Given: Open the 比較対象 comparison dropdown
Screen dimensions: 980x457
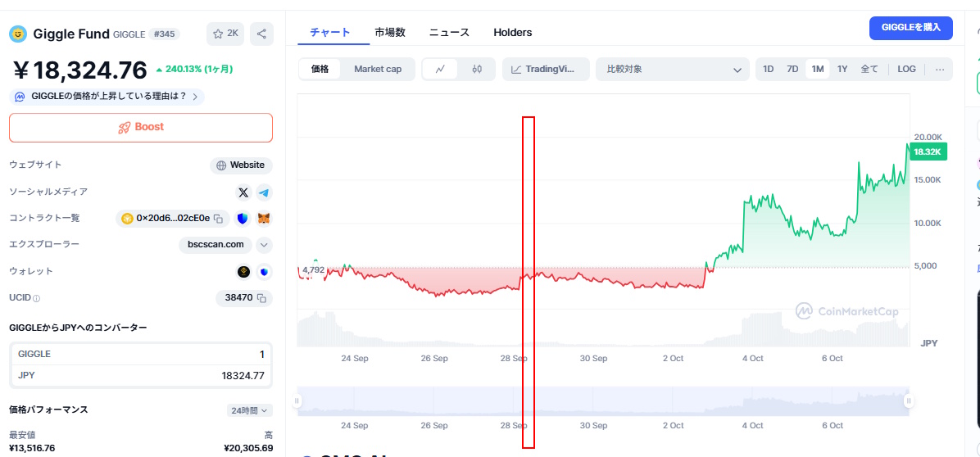Looking at the screenshot, I should 673,70.
